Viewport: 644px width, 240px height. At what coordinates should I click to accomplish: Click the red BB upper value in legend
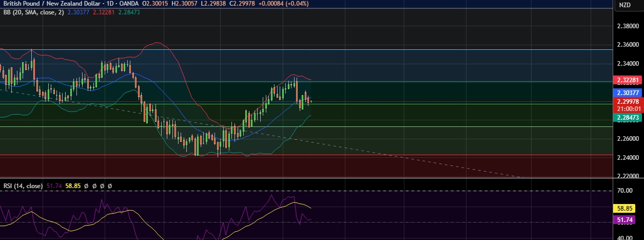tap(105, 12)
